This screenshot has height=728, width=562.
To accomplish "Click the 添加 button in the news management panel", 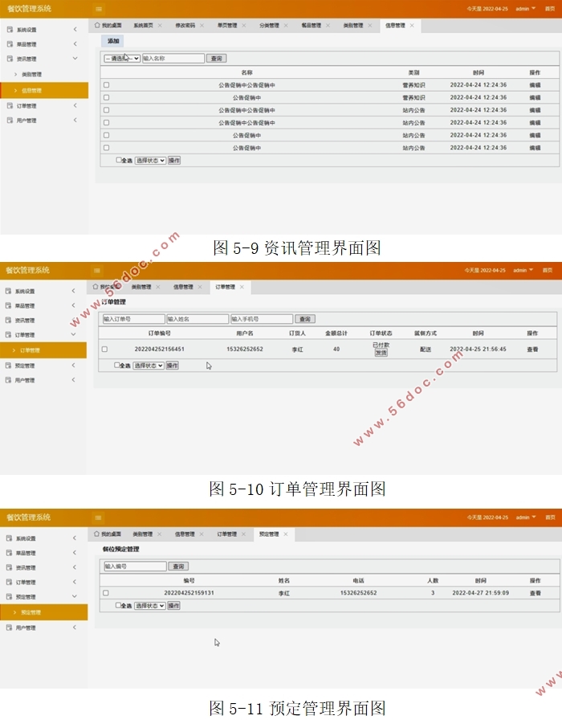I will click(113, 41).
